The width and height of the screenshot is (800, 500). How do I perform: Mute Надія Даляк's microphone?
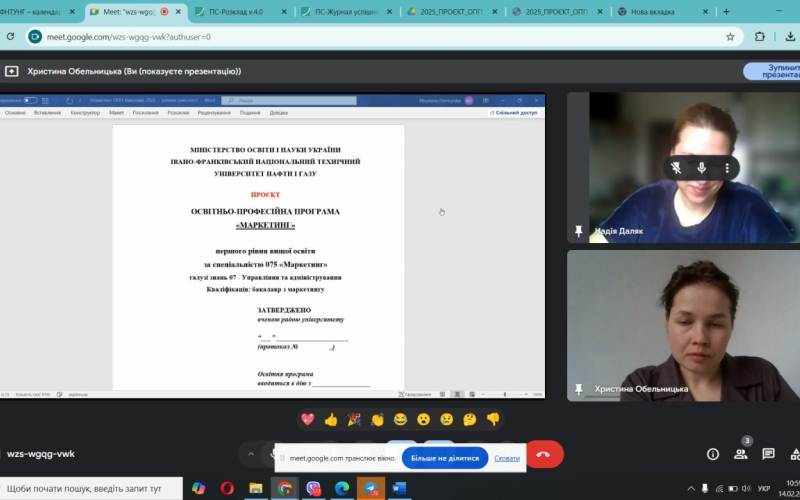(702, 168)
